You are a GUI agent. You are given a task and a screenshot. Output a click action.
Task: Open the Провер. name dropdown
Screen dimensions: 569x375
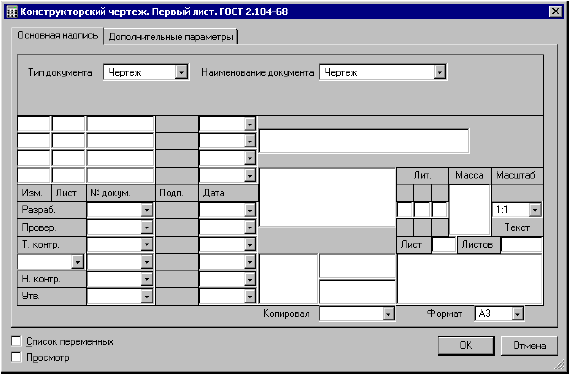click(x=146, y=227)
